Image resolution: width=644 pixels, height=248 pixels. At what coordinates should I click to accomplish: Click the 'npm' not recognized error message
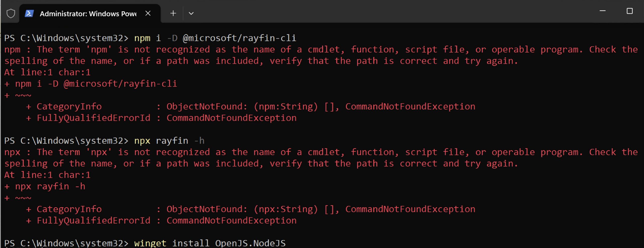(x=321, y=55)
